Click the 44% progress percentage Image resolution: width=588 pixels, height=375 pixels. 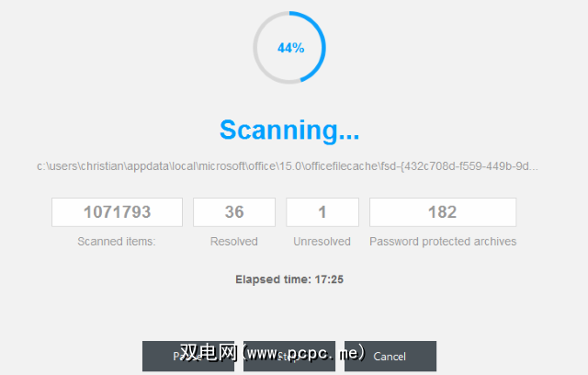pyautogui.click(x=290, y=48)
